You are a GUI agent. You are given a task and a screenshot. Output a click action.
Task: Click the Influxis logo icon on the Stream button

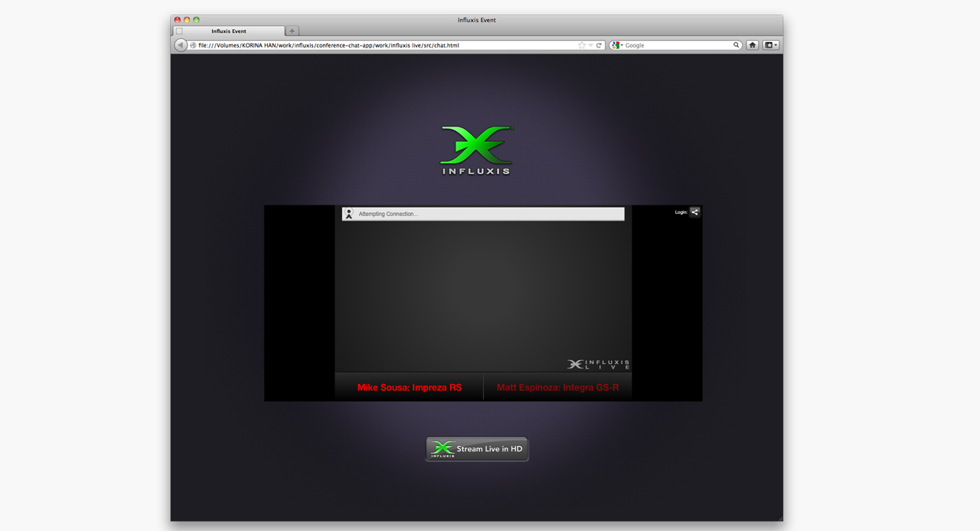coord(443,449)
